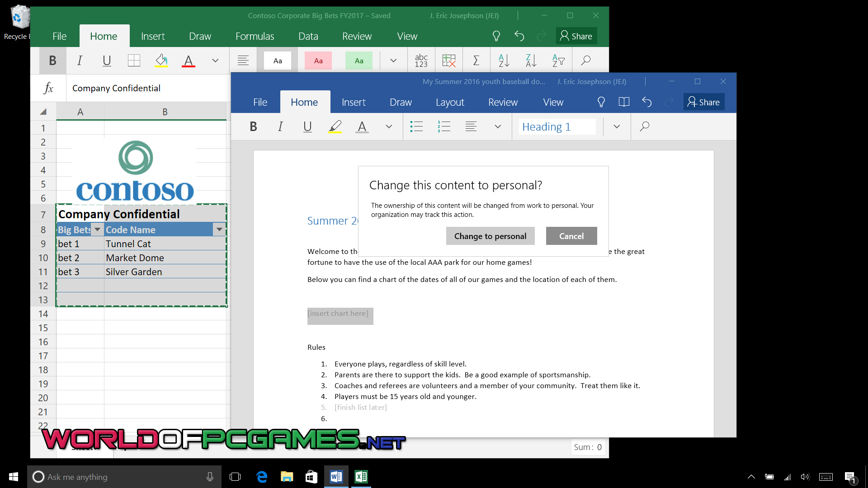Toggle Bold in Word ribbon
Viewport: 868px width, 488px height.
click(x=253, y=127)
